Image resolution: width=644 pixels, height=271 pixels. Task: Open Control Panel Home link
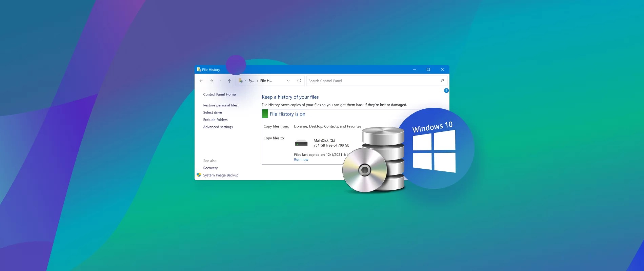tap(219, 95)
